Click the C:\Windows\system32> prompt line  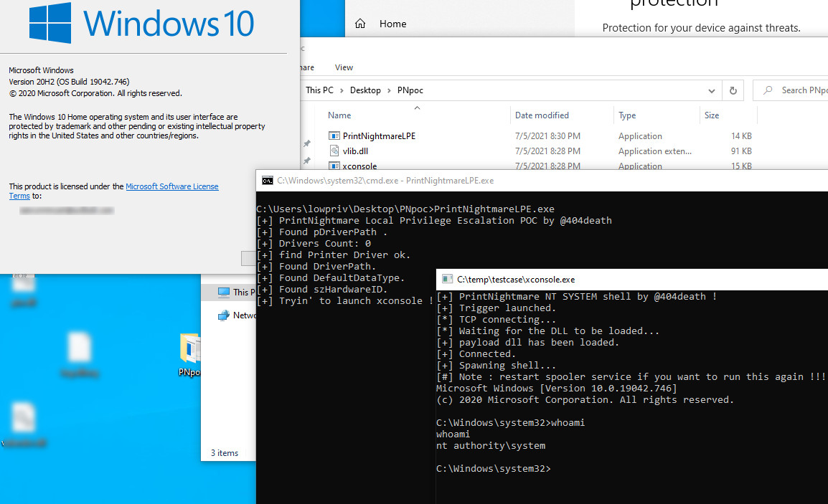(493, 469)
